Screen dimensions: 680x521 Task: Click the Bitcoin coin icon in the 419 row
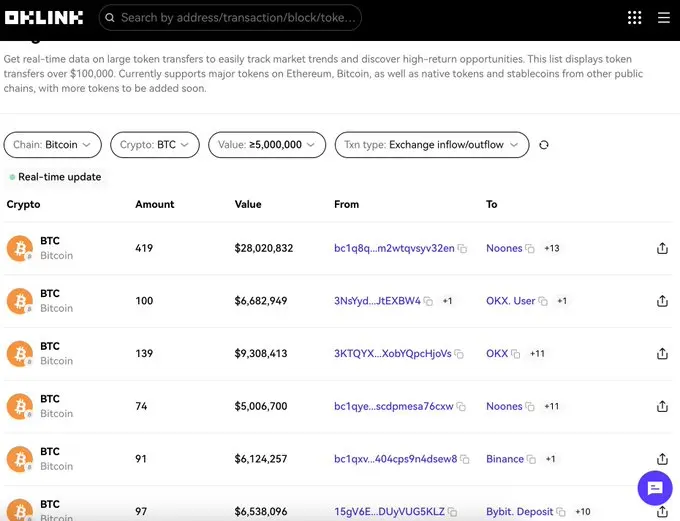pyautogui.click(x=20, y=249)
